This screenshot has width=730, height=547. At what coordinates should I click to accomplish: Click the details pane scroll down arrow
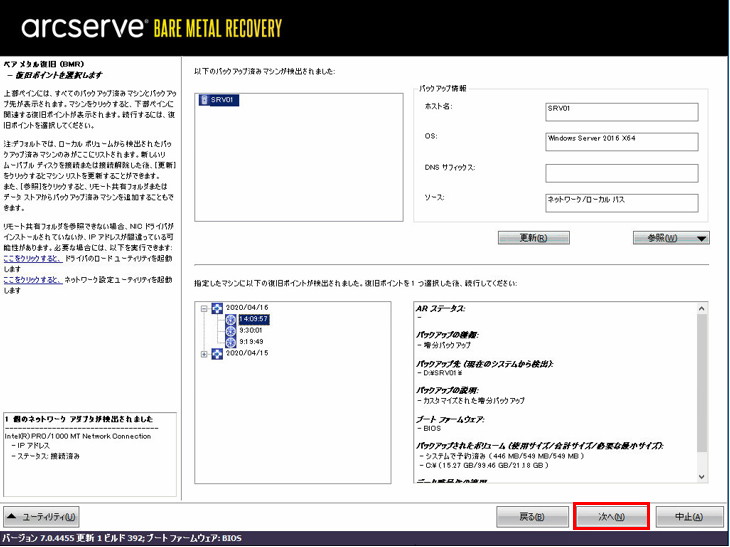[x=702, y=477]
